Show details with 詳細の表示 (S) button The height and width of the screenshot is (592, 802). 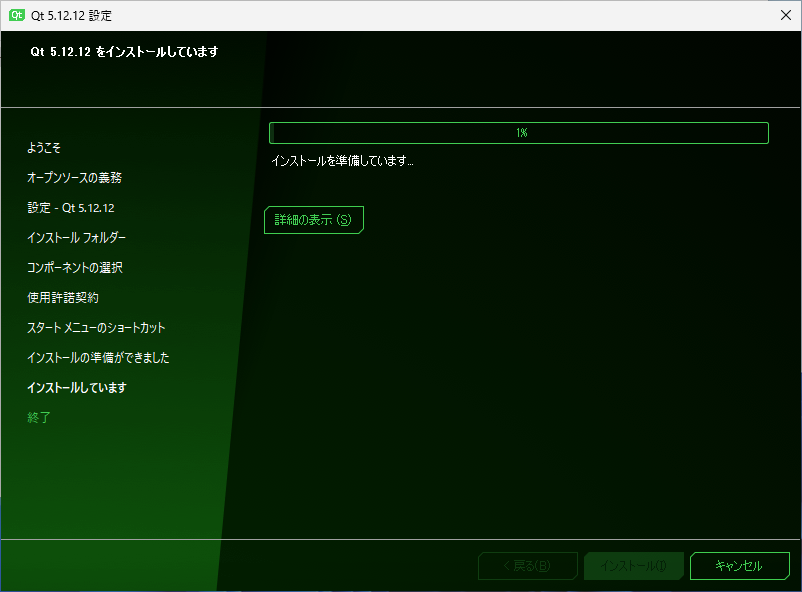[314, 220]
